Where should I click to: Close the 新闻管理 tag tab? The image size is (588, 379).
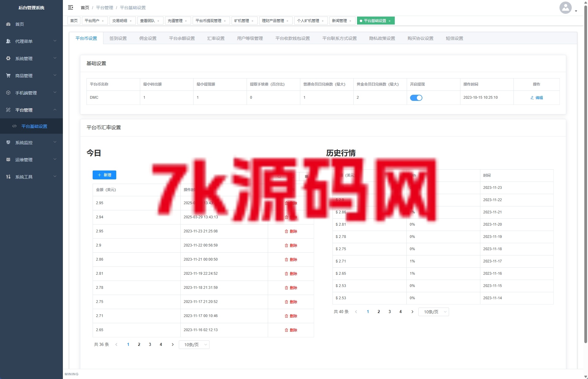pos(350,21)
